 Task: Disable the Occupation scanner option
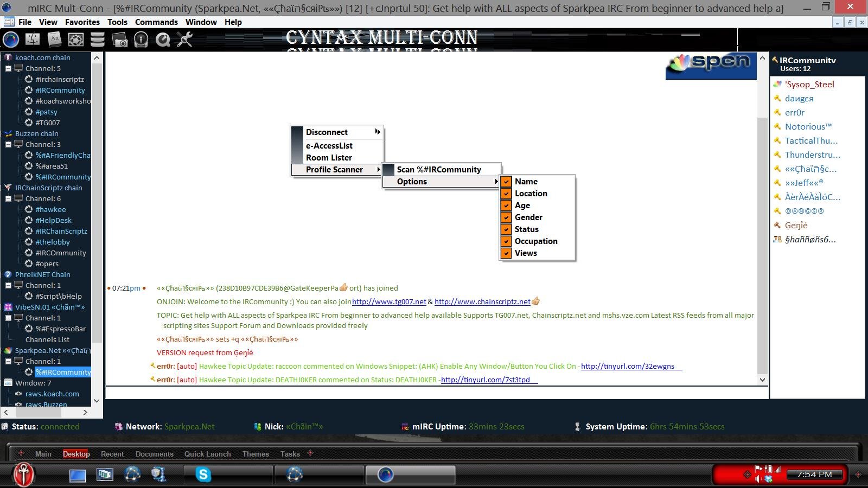[506, 241]
